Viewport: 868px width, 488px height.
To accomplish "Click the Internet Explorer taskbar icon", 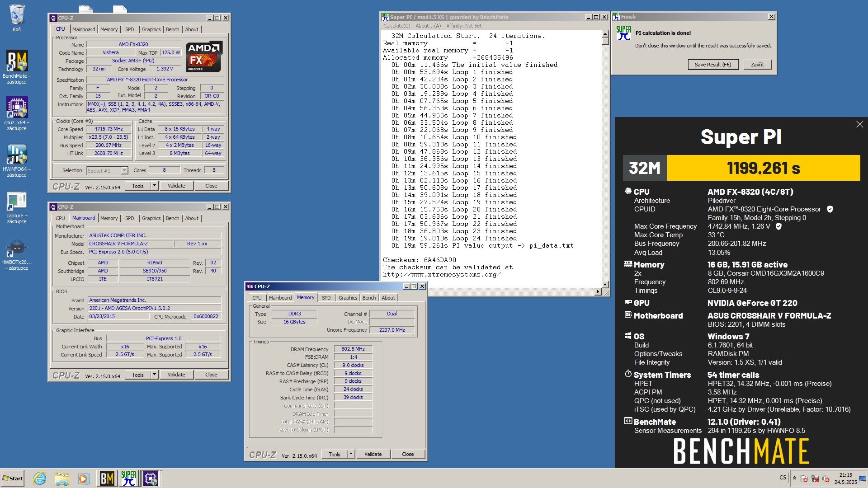I will point(40,479).
